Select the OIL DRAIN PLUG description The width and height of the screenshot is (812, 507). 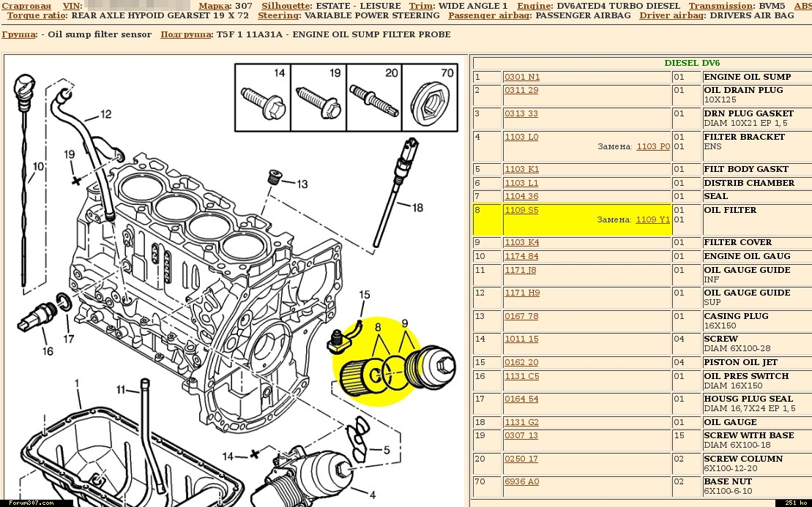point(743,90)
